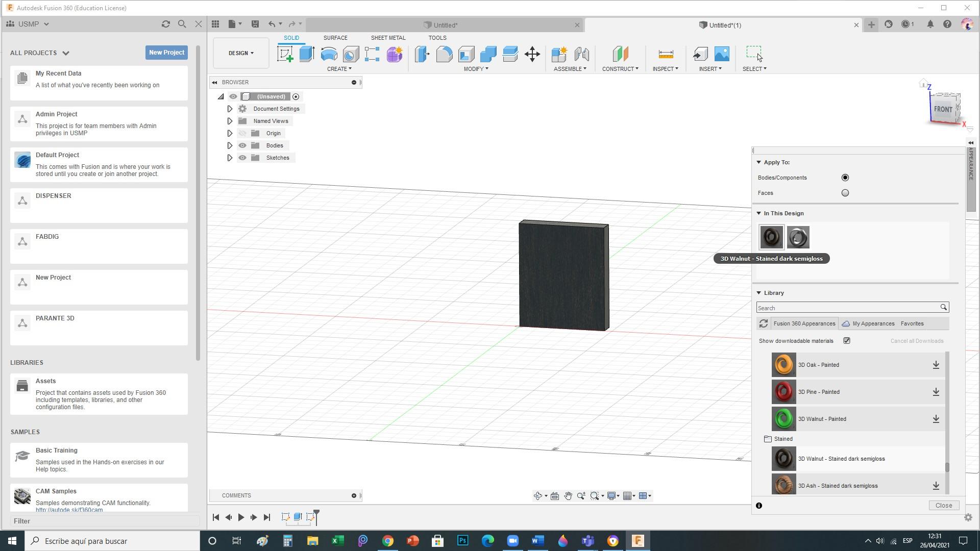Select the second steel appearance swatch in design
Screen dimensions: 980x551
coord(798,237)
